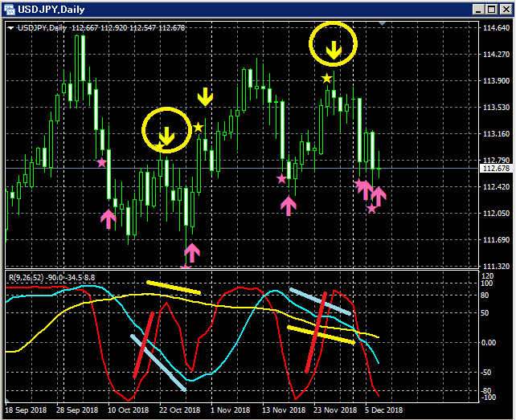The width and height of the screenshot is (516, 420).
Task: Click the pink up arrow near 10 Oct
Action: click(x=109, y=219)
